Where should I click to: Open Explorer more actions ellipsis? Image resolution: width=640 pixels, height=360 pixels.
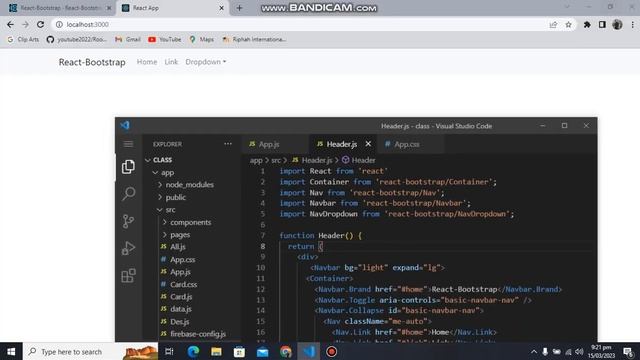[x=228, y=144]
